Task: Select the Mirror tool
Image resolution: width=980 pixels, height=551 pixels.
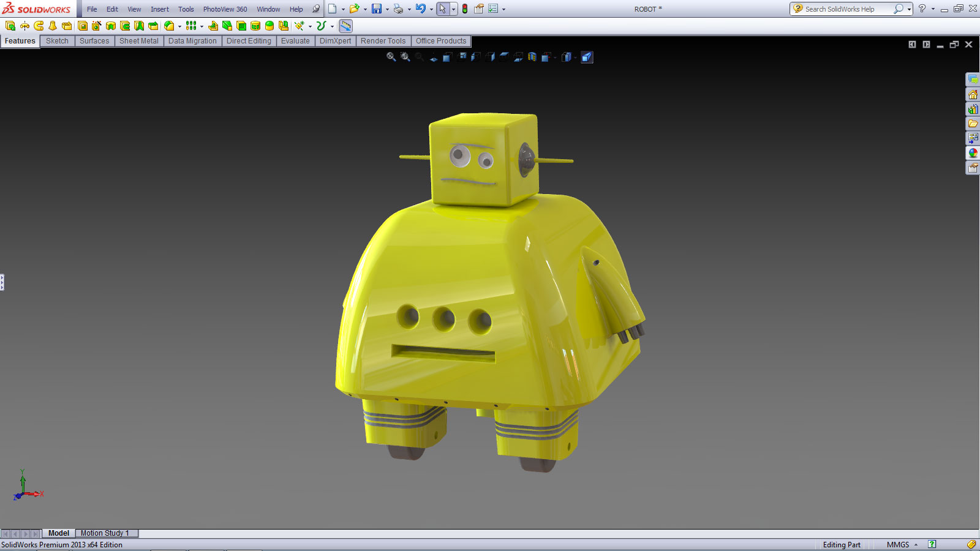Action: click(x=284, y=26)
